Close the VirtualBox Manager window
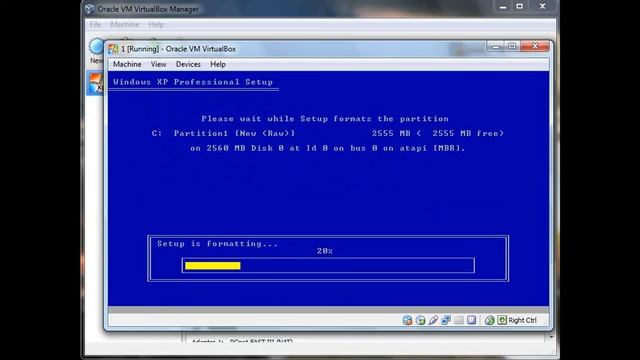The width and height of the screenshot is (640, 360). (x=542, y=7)
